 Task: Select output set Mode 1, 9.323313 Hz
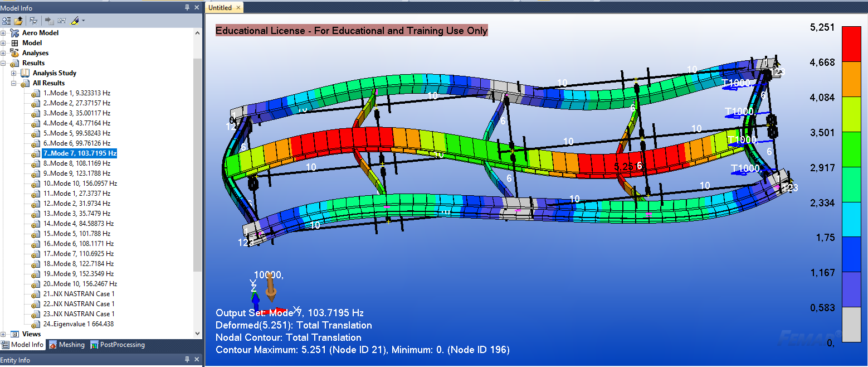(x=76, y=93)
